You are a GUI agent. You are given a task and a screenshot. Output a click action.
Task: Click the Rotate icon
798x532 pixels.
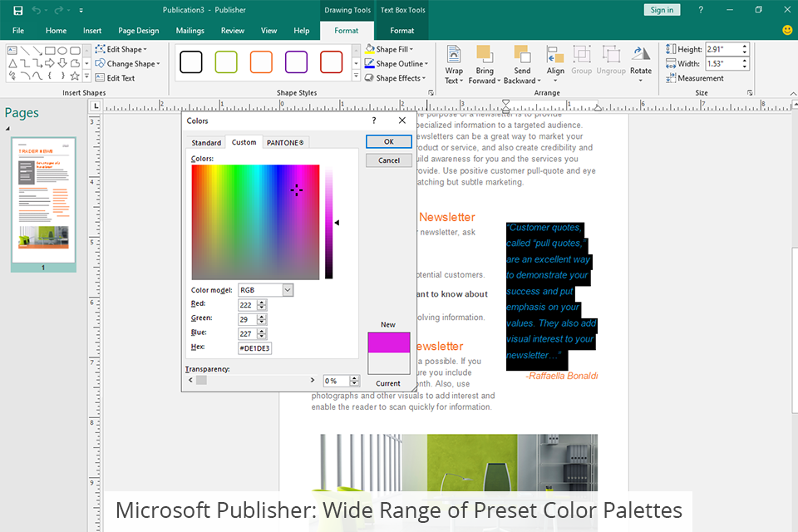pyautogui.click(x=641, y=53)
